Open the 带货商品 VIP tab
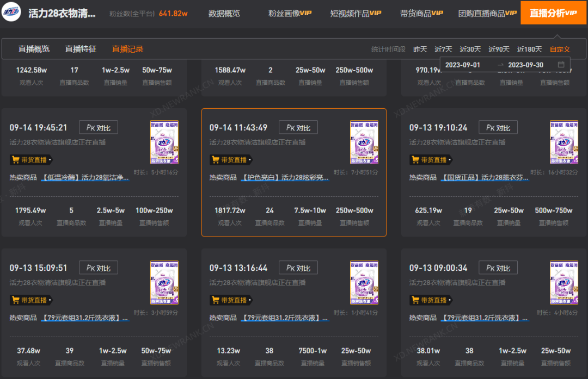The height and width of the screenshot is (379, 588). click(x=421, y=14)
